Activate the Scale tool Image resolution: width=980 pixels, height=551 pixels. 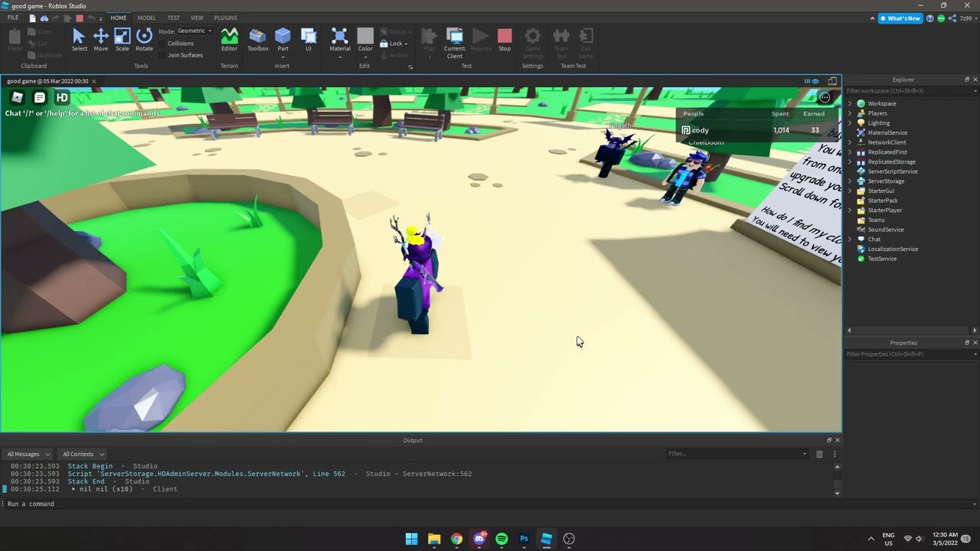[x=122, y=40]
